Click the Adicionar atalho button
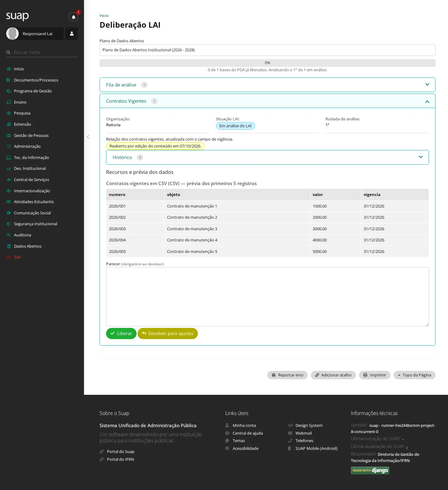448x490 pixels. click(x=333, y=375)
